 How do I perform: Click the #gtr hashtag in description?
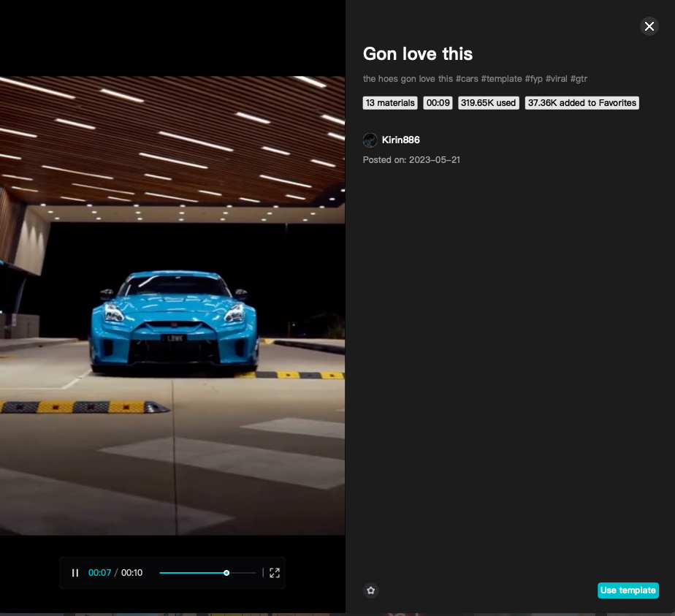579,79
